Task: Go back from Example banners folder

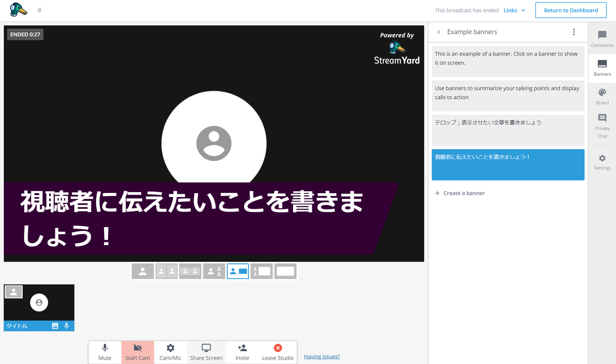Action: coord(439,32)
